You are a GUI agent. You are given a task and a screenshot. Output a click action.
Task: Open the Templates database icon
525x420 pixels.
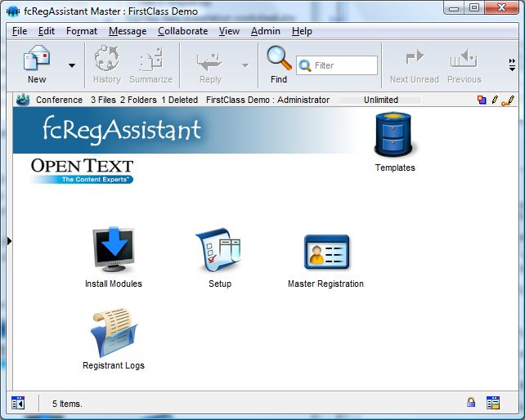pos(395,136)
